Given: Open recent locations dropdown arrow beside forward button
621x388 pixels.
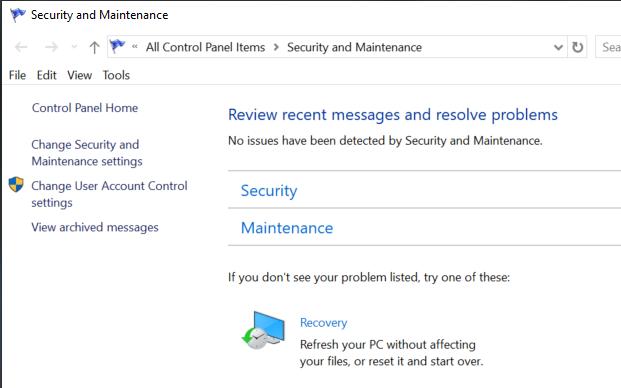Looking at the screenshot, I should pos(74,47).
